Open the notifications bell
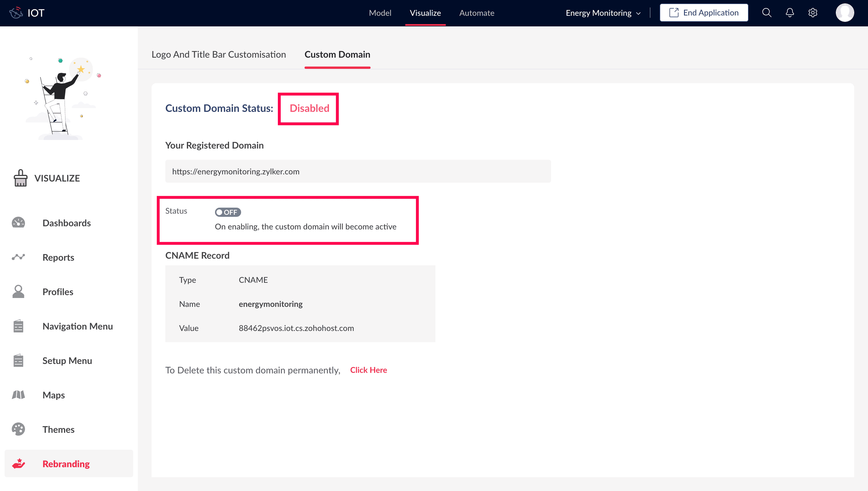 point(790,13)
